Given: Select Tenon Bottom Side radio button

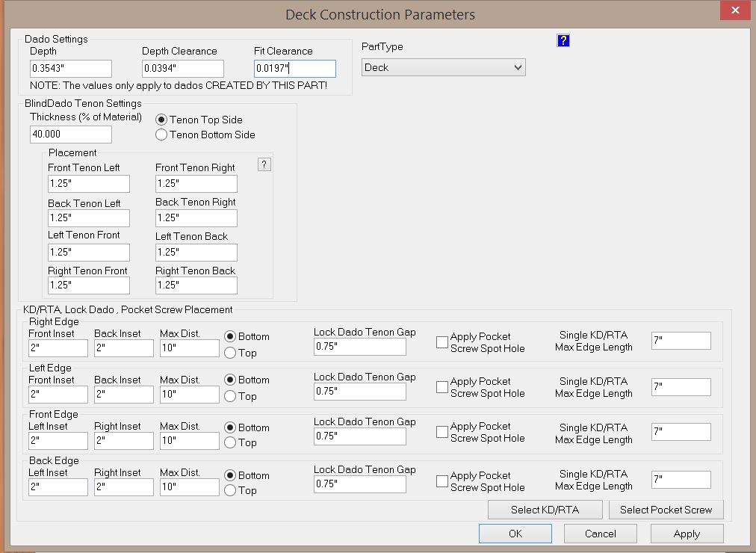Looking at the screenshot, I should (x=161, y=135).
